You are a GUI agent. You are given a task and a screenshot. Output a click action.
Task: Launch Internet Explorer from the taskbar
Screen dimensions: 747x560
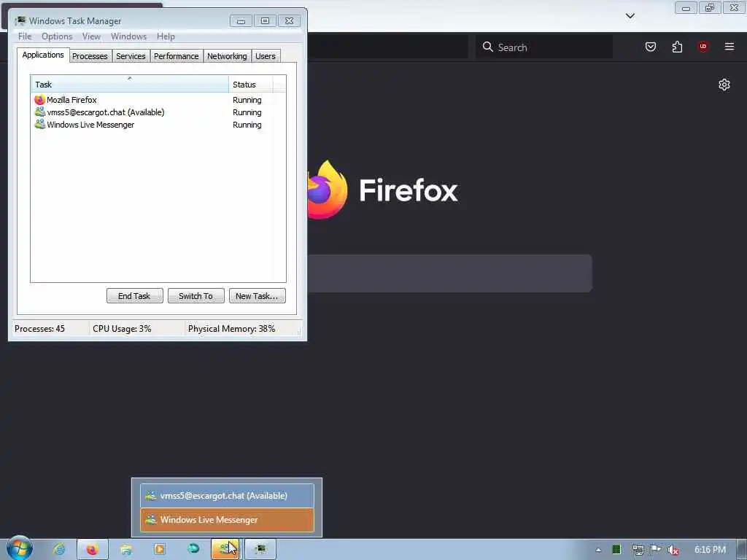pos(59,550)
